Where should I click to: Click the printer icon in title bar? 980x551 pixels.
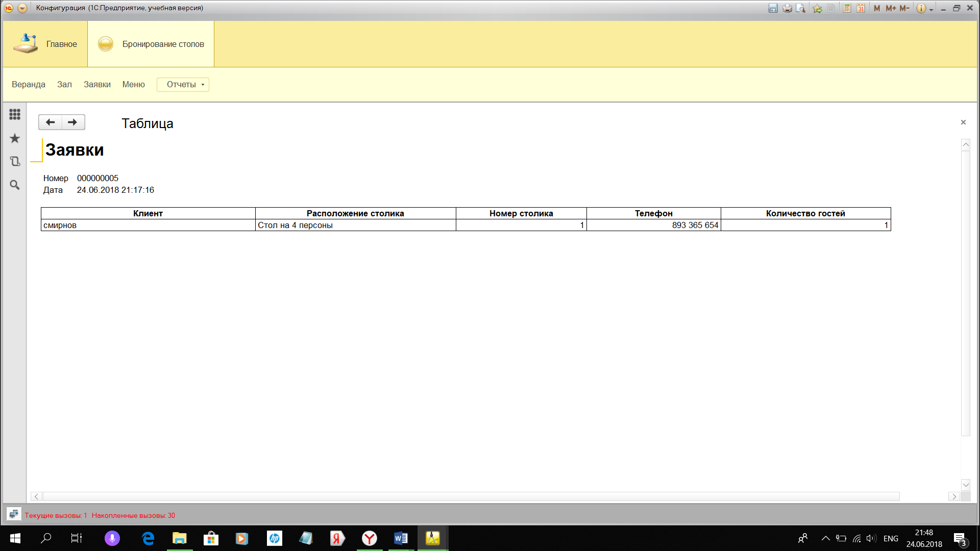(787, 8)
